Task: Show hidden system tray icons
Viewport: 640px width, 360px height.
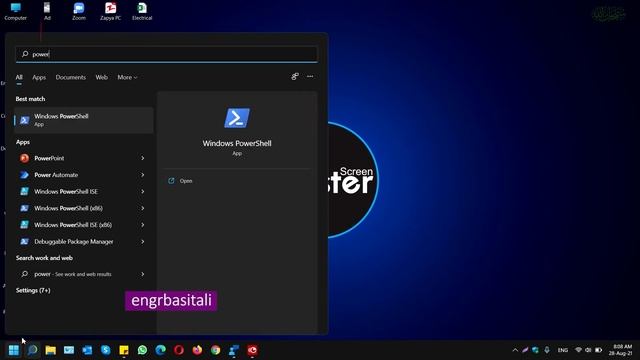Action: click(x=515, y=350)
